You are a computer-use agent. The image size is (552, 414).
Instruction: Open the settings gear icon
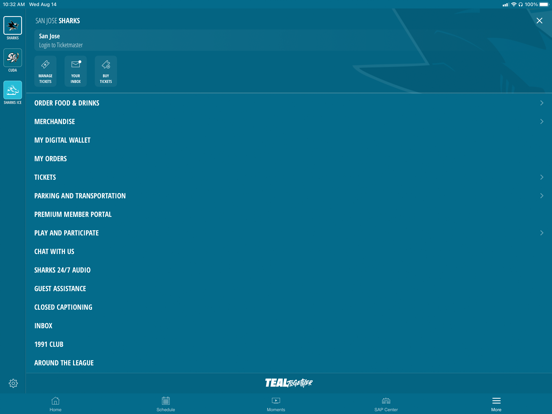tap(13, 383)
